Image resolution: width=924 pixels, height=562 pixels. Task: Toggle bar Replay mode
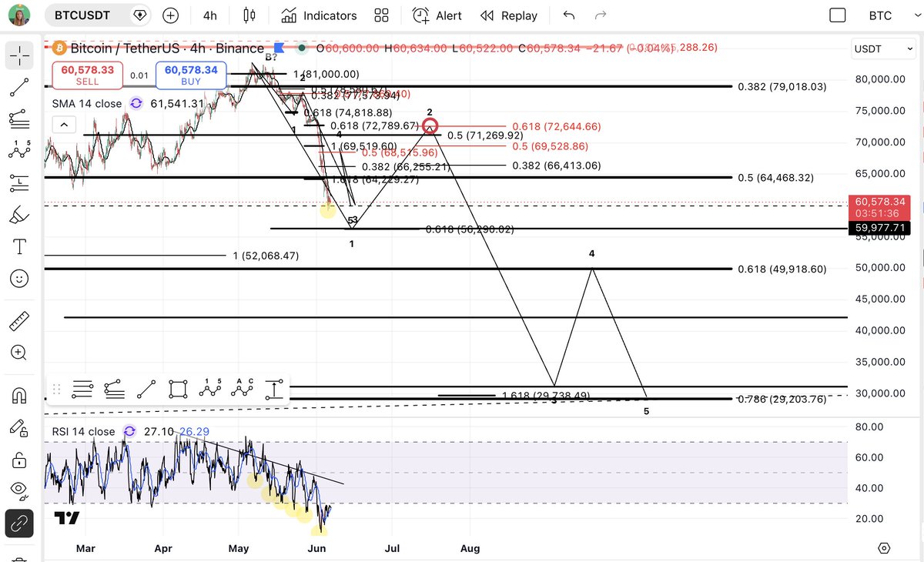[x=508, y=15]
